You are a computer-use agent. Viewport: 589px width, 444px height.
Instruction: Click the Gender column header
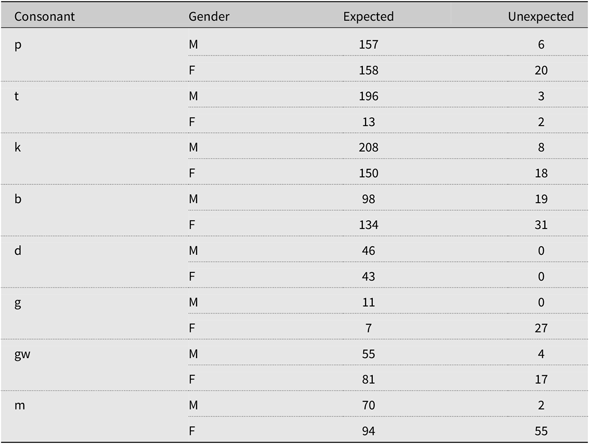209,17
